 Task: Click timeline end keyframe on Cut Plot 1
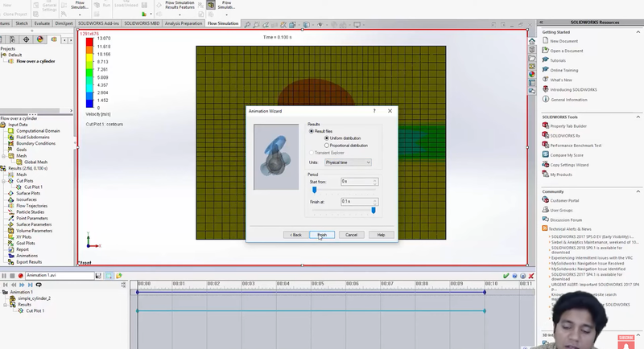click(485, 311)
